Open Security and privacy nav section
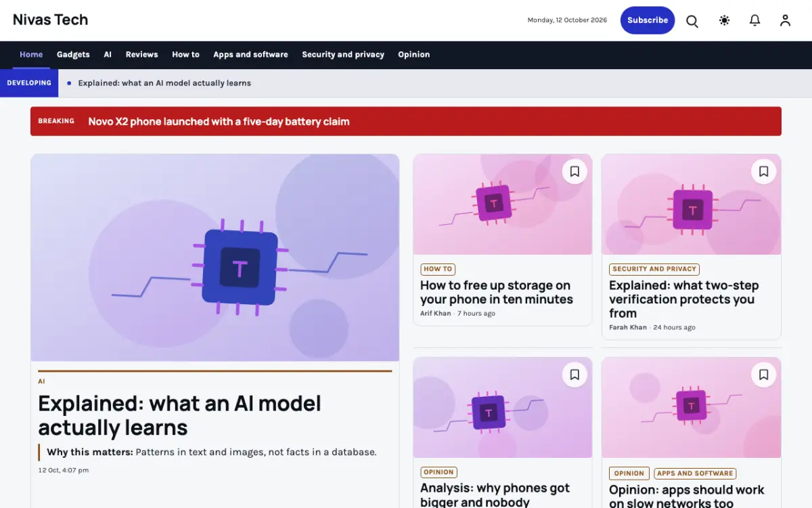812x508 pixels. click(x=343, y=54)
